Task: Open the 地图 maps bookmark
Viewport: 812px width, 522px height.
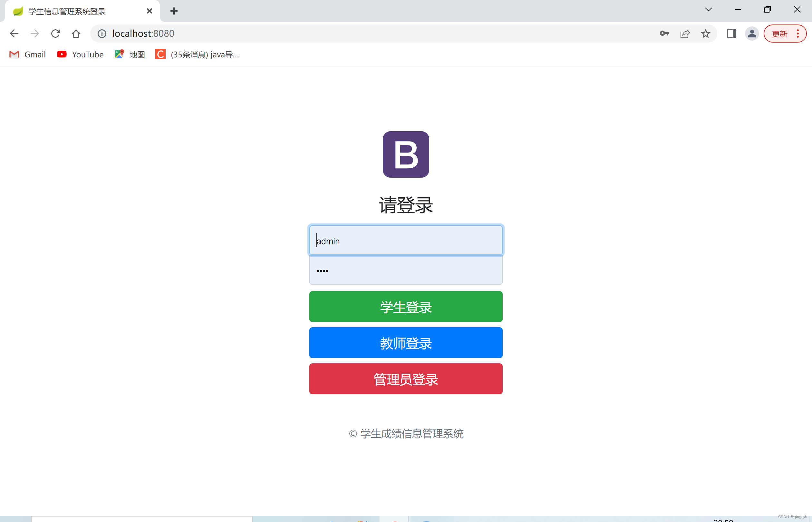Action: (x=130, y=54)
